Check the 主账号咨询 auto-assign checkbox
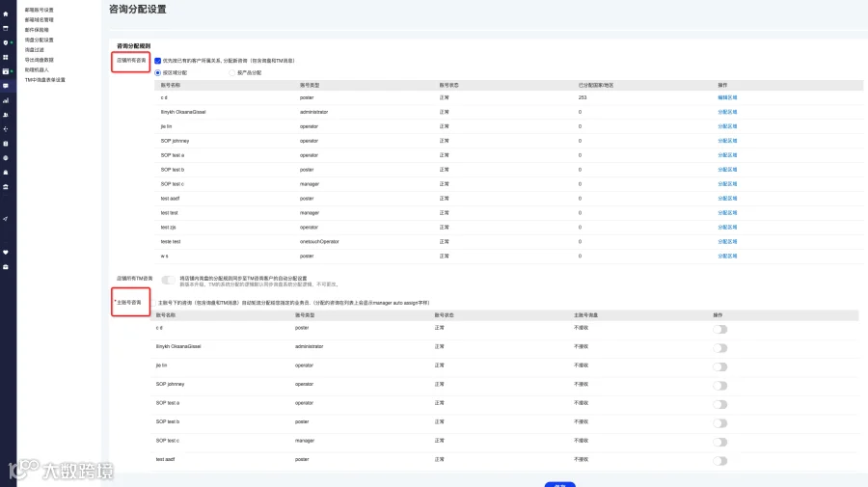 (153, 303)
